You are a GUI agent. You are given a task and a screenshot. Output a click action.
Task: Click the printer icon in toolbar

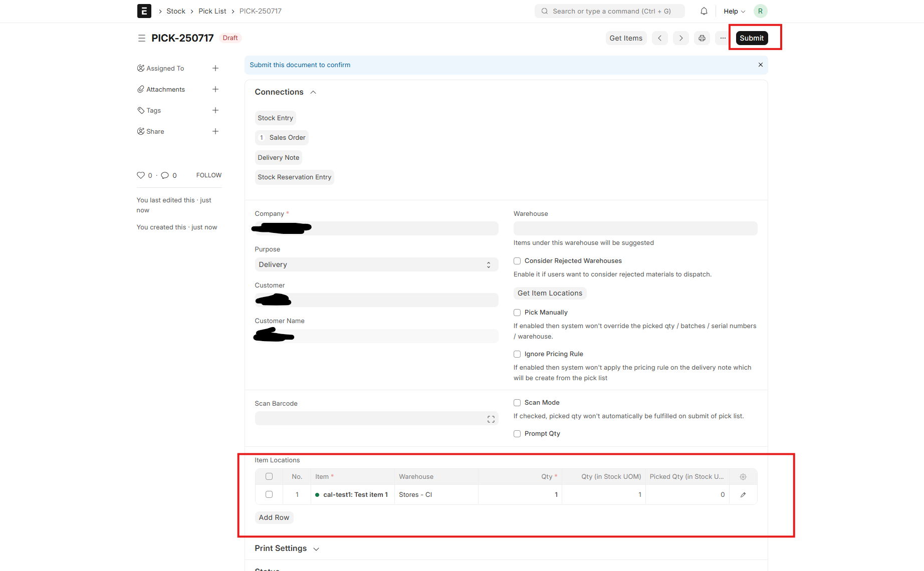click(x=702, y=38)
